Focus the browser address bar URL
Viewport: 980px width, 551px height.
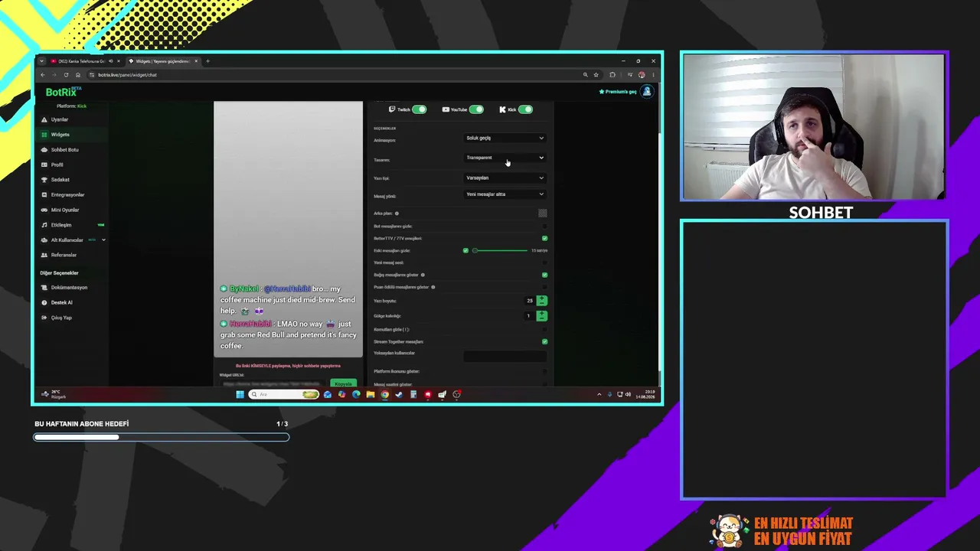tap(127, 75)
